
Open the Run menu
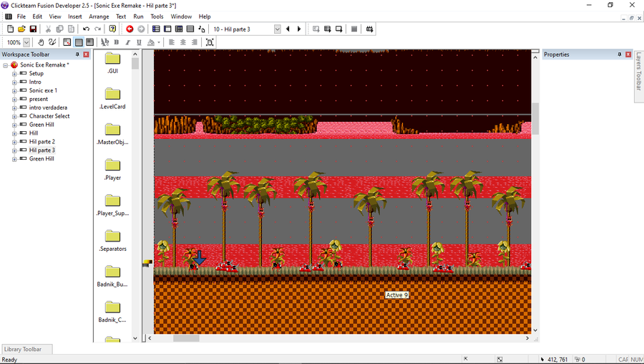tap(138, 16)
